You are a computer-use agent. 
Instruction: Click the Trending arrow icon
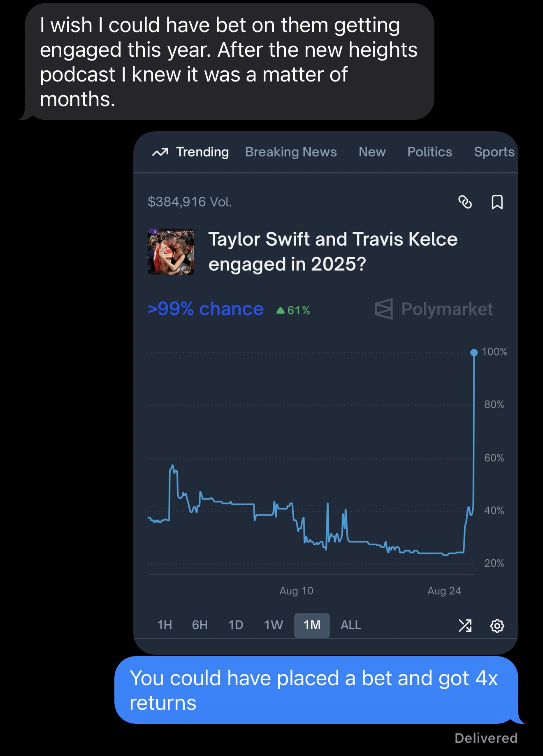pyautogui.click(x=160, y=152)
